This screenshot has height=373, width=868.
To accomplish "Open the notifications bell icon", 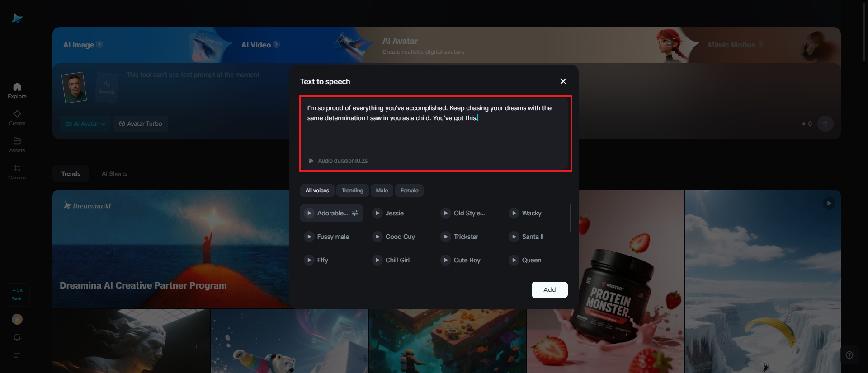I will pyautogui.click(x=17, y=337).
